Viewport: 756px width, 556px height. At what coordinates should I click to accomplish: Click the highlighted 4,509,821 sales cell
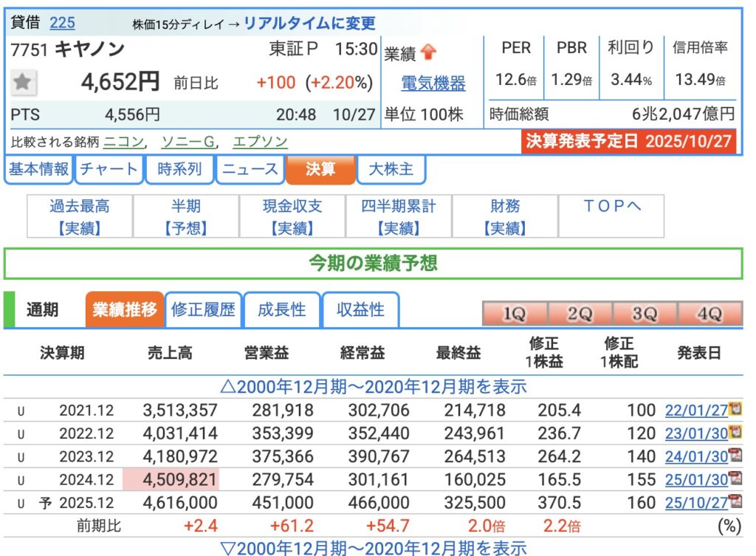(171, 479)
